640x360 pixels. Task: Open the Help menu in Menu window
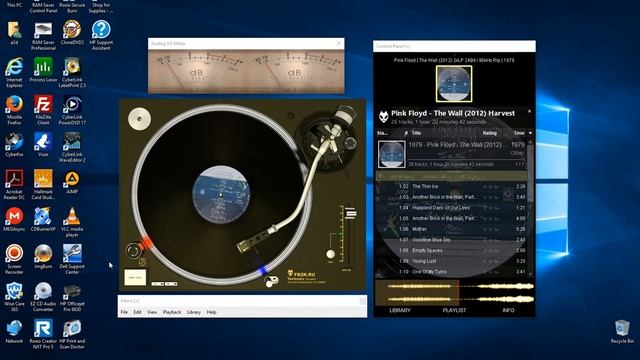211,312
